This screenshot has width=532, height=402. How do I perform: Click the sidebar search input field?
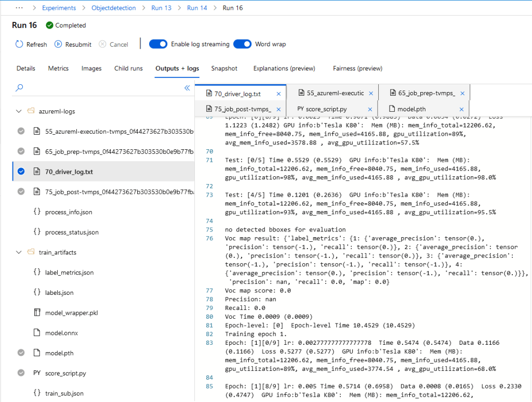coord(94,87)
